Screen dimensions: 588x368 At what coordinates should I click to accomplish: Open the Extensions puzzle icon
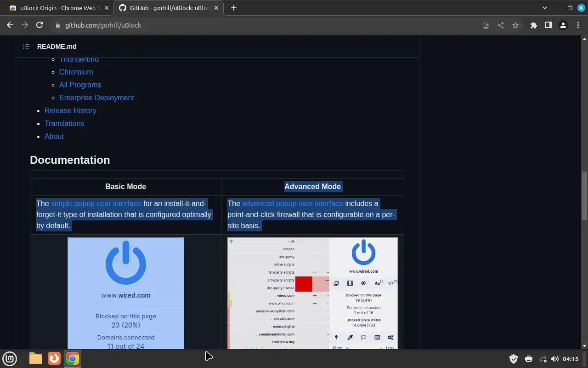[533, 25]
